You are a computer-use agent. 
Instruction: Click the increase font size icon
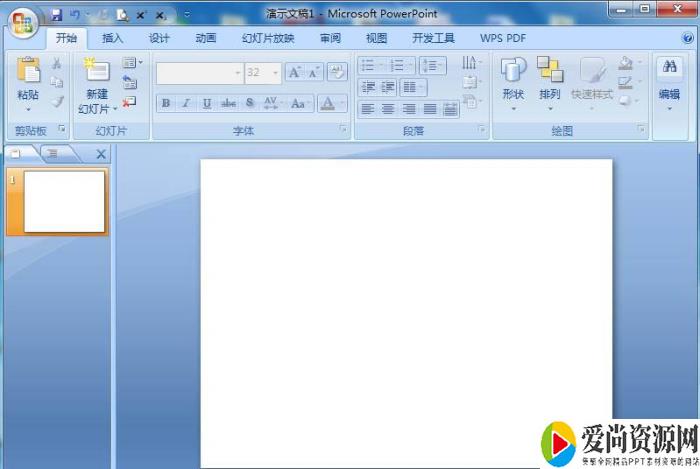(x=295, y=72)
